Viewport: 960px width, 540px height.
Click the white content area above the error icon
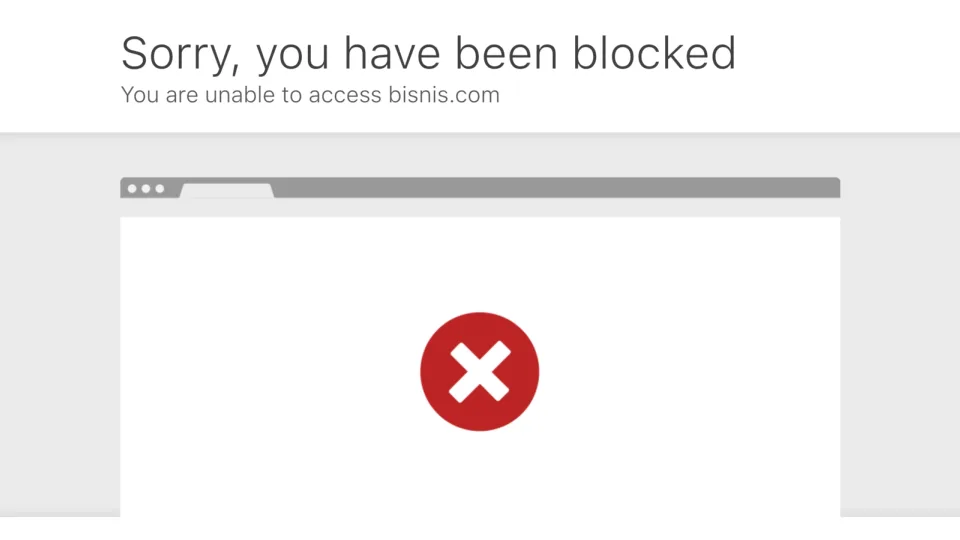point(480,263)
